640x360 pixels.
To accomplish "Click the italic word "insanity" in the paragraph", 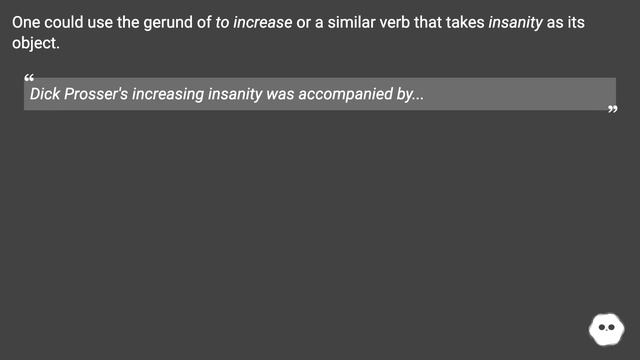I will (x=516, y=22).
